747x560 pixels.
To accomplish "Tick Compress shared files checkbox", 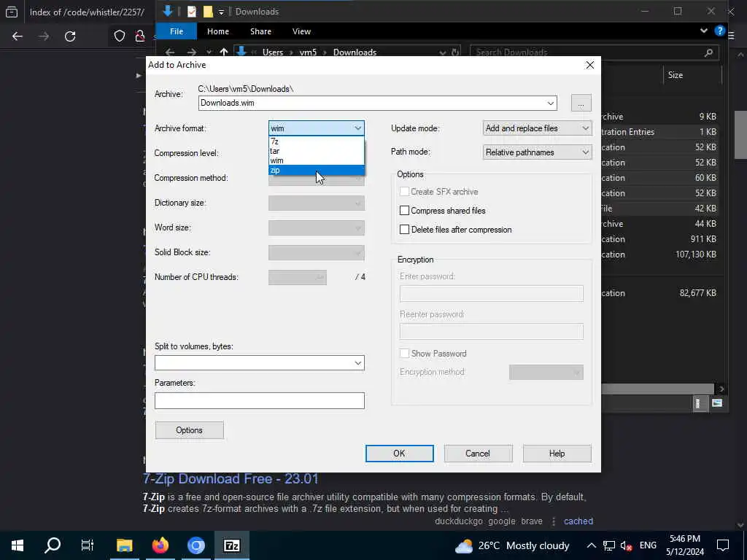I will pyautogui.click(x=404, y=211).
